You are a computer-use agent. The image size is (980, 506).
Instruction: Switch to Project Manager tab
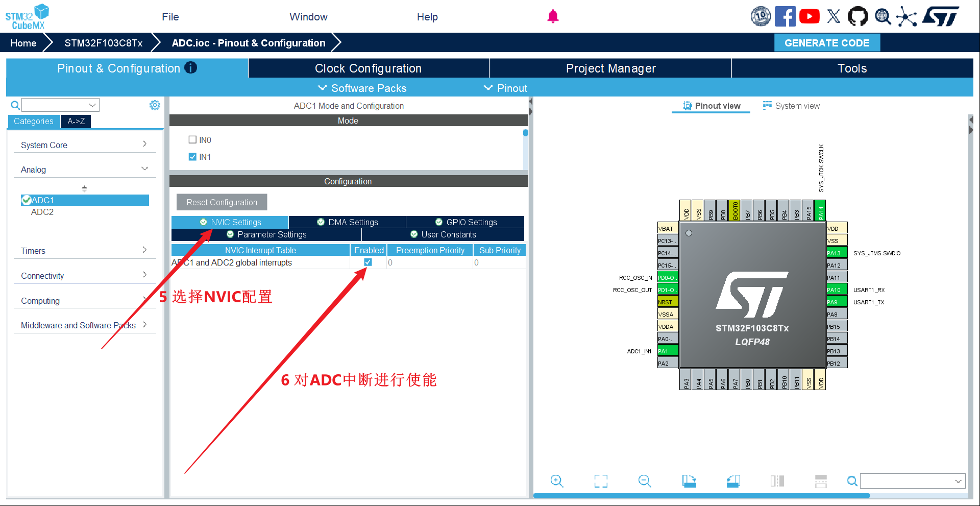coord(610,68)
